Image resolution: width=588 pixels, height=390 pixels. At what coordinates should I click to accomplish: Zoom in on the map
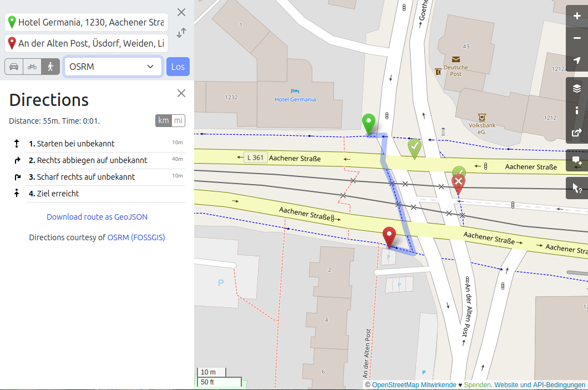pyautogui.click(x=577, y=16)
